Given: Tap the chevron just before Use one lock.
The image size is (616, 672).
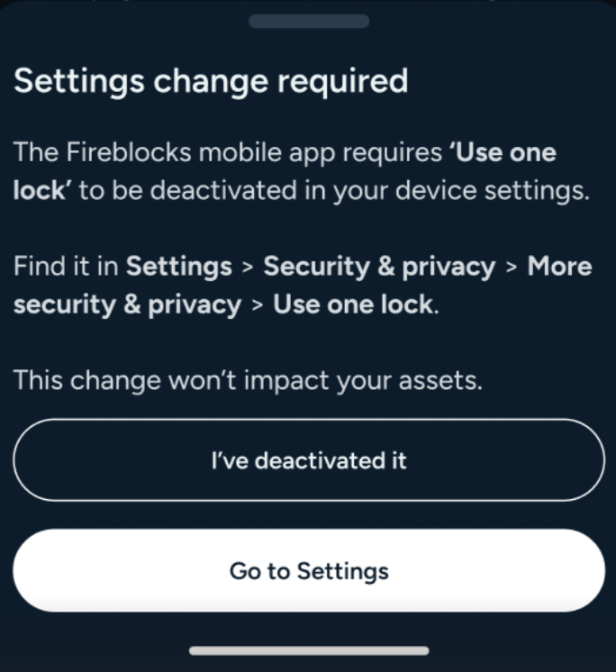Looking at the screenshot, I should [257, 305].
